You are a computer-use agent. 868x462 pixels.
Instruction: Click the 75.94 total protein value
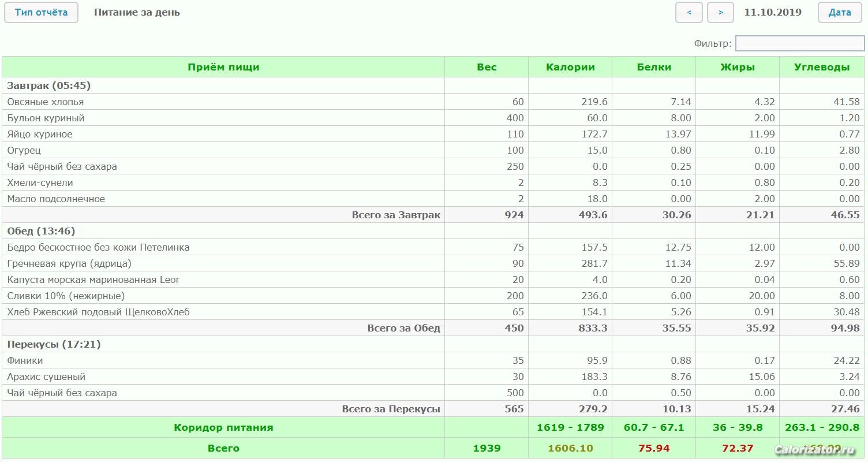pos(654,448)
